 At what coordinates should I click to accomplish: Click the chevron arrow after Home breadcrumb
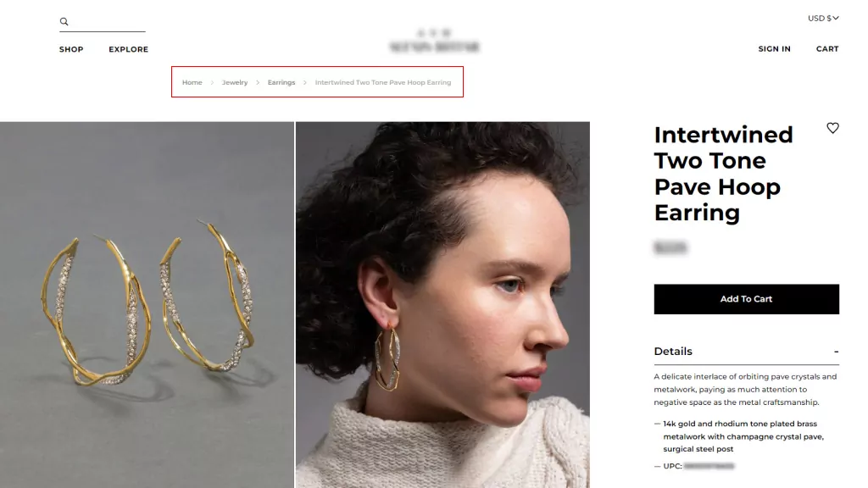(x=212, y=82)
